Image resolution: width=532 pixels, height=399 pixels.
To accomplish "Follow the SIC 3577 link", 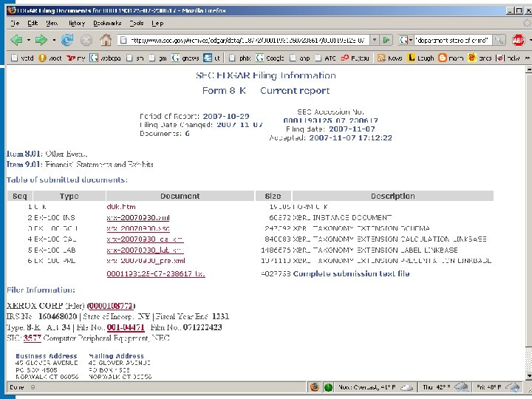I will pos(33,338).
